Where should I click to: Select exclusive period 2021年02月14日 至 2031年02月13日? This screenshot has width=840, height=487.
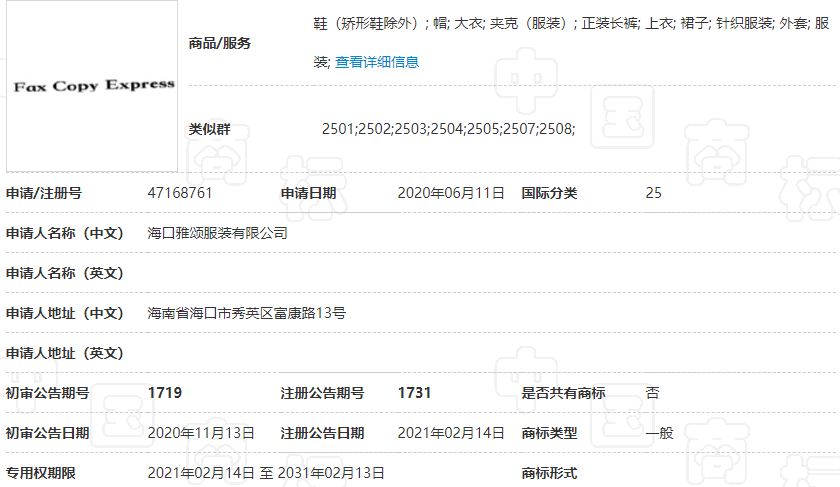coord(266,473)
